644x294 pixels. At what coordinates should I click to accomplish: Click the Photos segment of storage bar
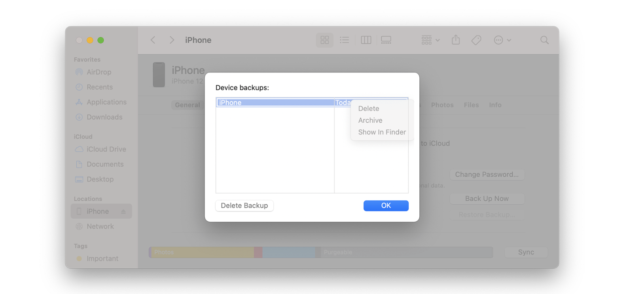pyautogui.click(x=203, y=252)
